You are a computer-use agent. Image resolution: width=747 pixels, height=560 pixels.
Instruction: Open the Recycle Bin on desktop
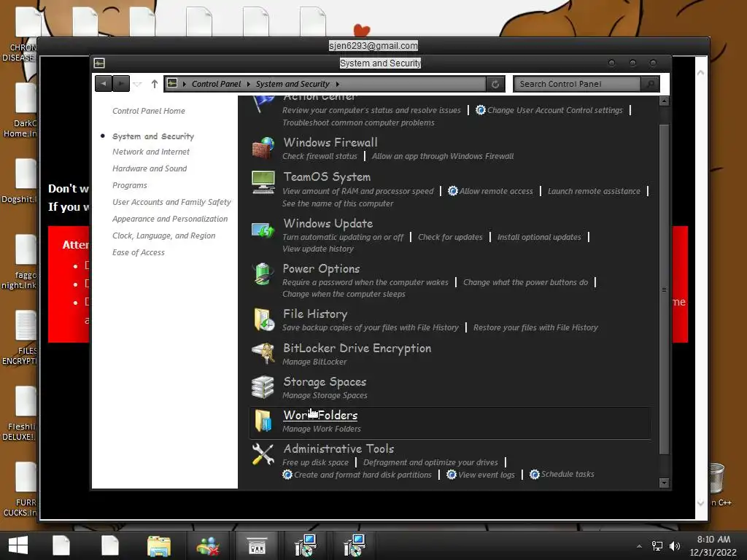tap(716, 478)
